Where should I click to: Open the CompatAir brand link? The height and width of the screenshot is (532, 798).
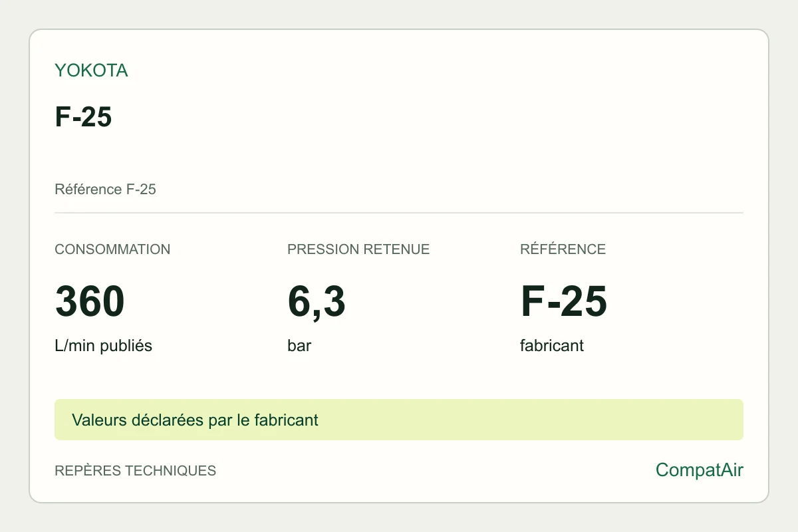tap(700, 470)
